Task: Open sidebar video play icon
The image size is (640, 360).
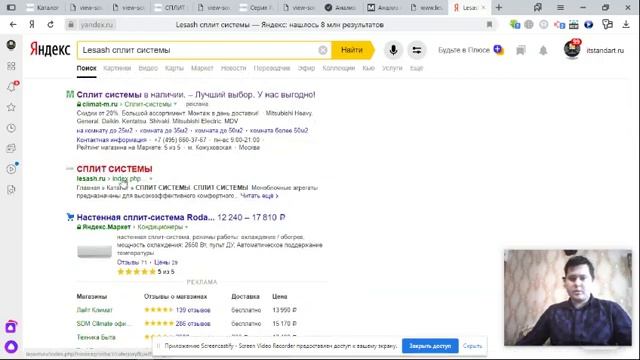Action: pos(11,169)
